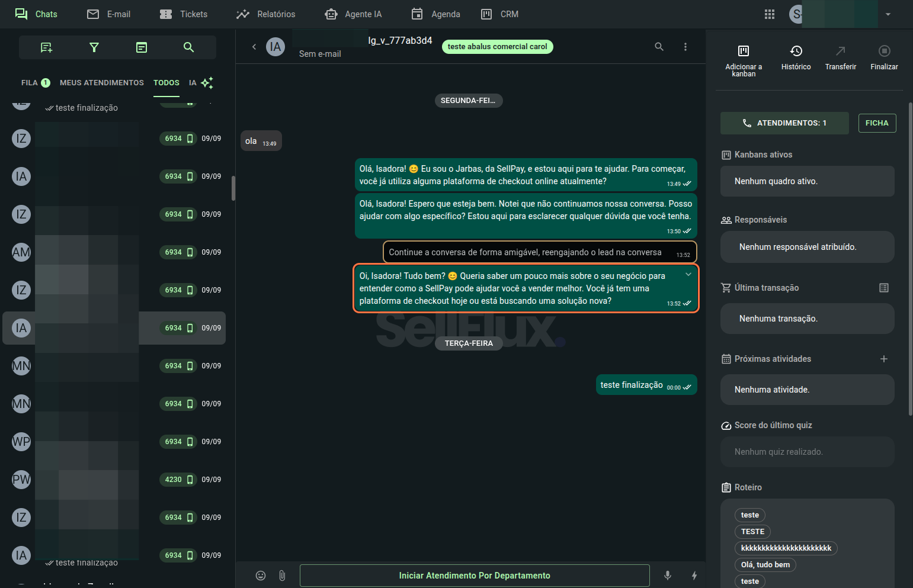The image size is (913, 588).
Task: Open the apps grid menu
Action: coord(770,14)
